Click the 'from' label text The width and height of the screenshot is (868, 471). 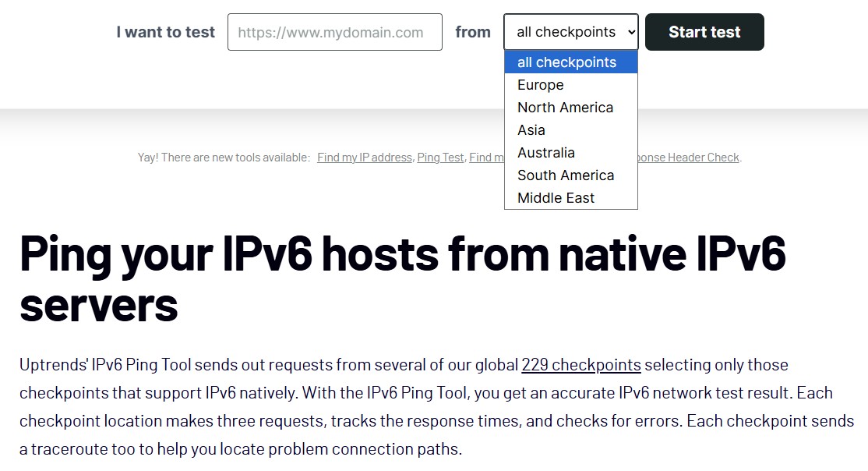pyautogui.click(x=472, y=32)
